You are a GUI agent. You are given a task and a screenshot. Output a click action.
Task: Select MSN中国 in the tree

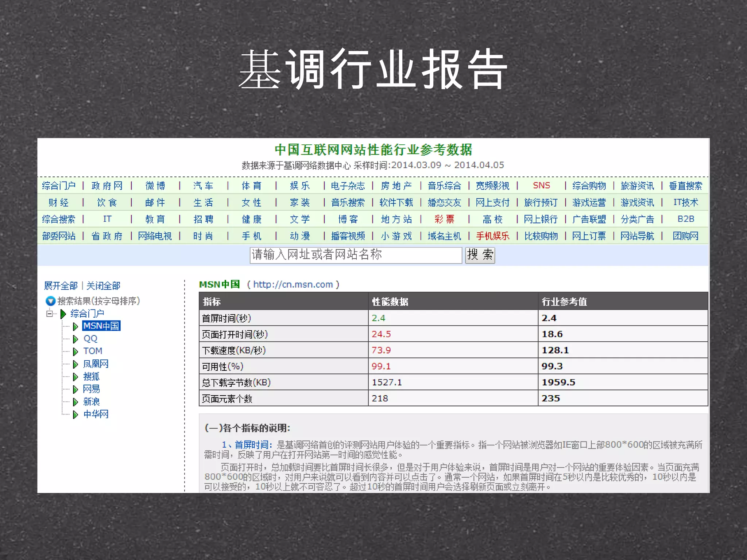pos(101,326)
